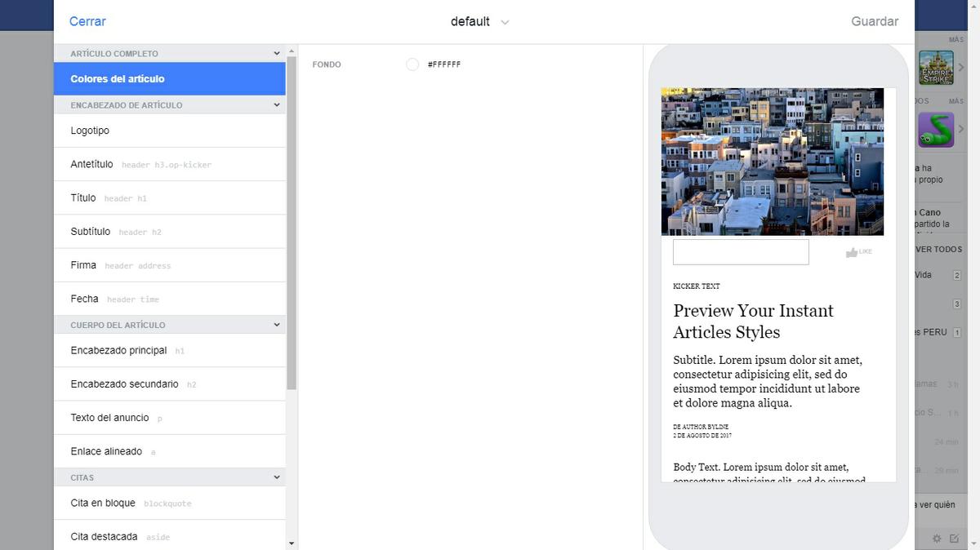Select Colores del artículo menu item
This screenshot has height=550, width=980.
[170, 79]
